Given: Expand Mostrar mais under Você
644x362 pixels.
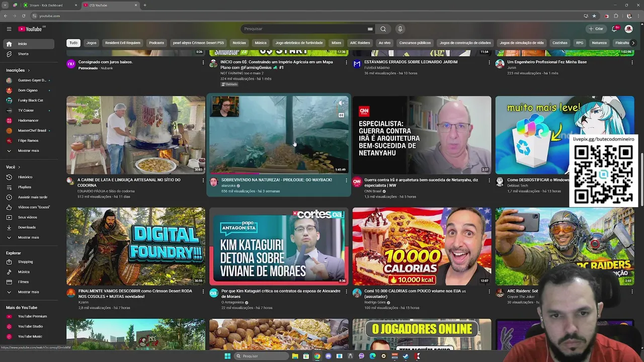Looking at the screenshot, I should [28, 237].
